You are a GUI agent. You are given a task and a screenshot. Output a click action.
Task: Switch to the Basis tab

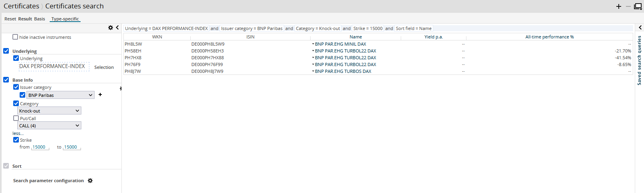(x=39, y=19)
